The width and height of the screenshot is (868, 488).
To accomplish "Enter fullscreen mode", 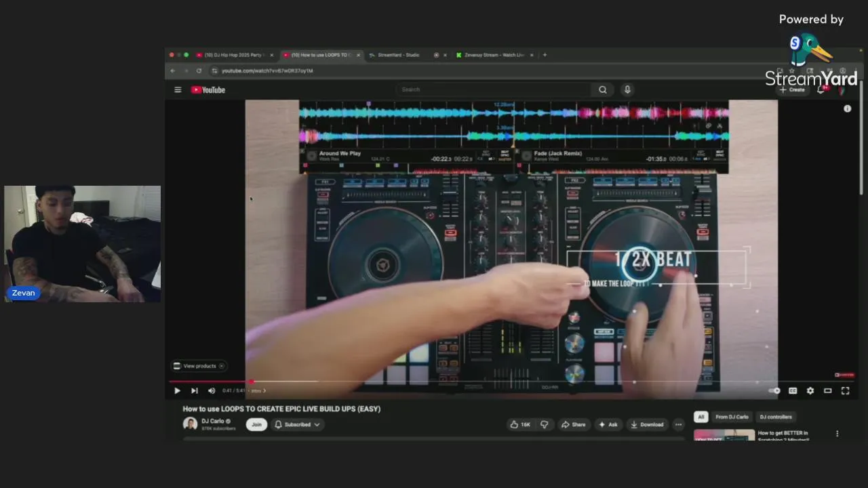I will tap(846, 390).
